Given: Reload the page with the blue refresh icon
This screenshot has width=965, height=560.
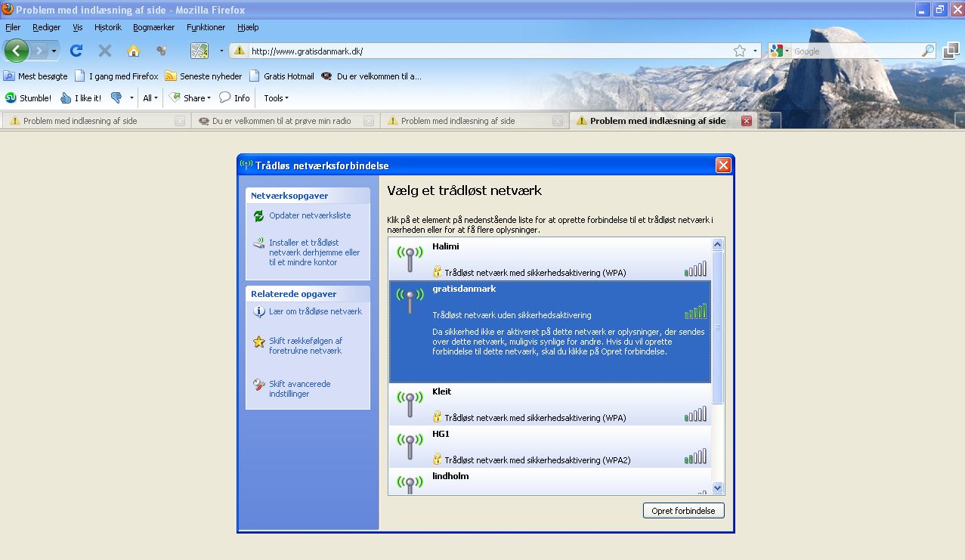Looking at the screenshot, I should (x=76, y=51).
